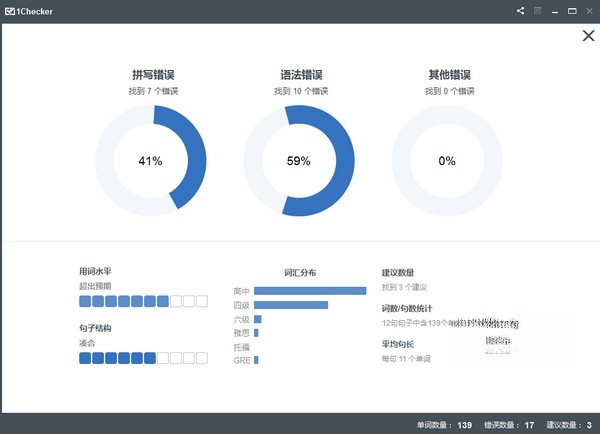Click the 句子结构 level bar

click(143, 358)
